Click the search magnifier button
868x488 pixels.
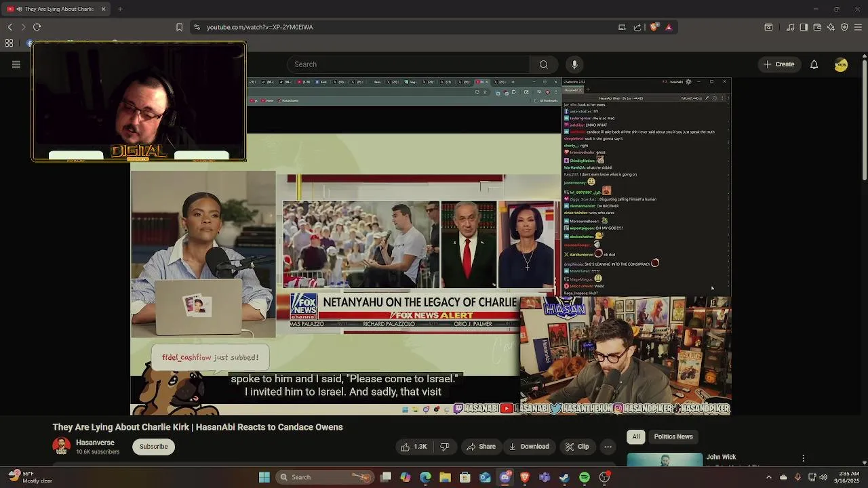543,64
